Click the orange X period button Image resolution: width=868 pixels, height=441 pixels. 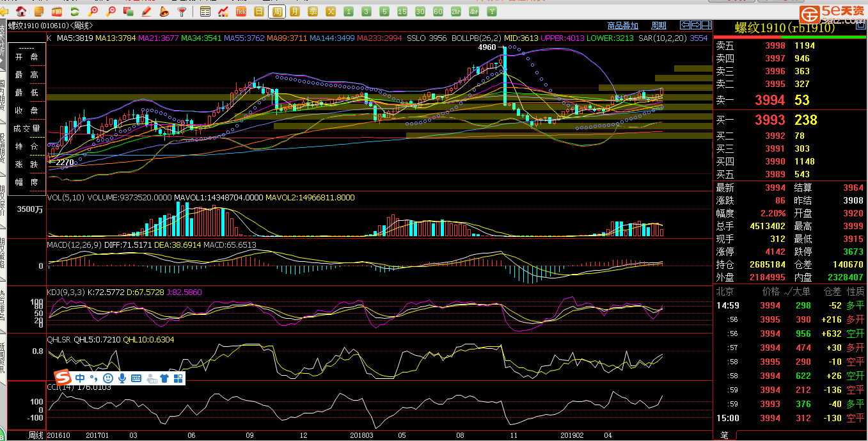[331, 12]
